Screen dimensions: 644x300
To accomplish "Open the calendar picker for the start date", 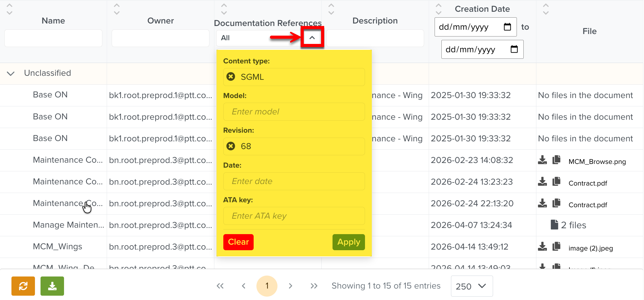I will pyautogui.click(x=507, y=27).
